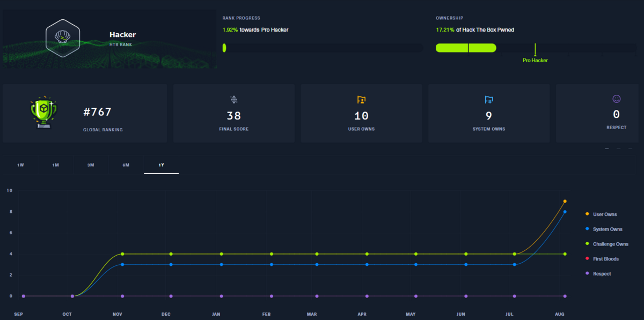
Task: Click the final score value 38
Action: tap(233, 115)
